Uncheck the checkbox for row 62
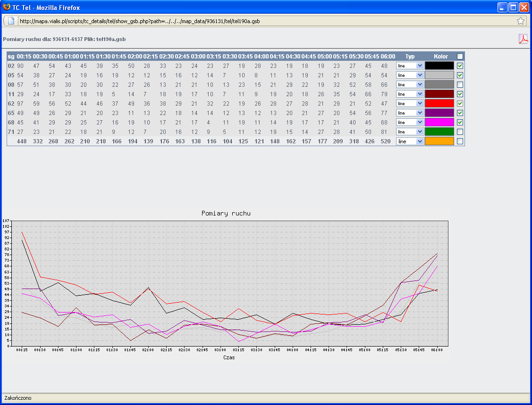Viewport: 532px width, 405px height. point(460,103)
